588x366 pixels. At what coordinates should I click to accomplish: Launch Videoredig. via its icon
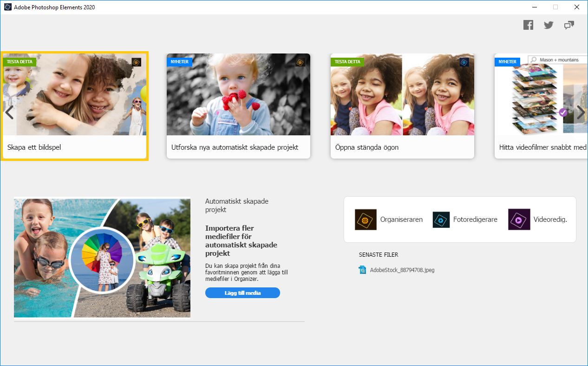coord(519,220)
